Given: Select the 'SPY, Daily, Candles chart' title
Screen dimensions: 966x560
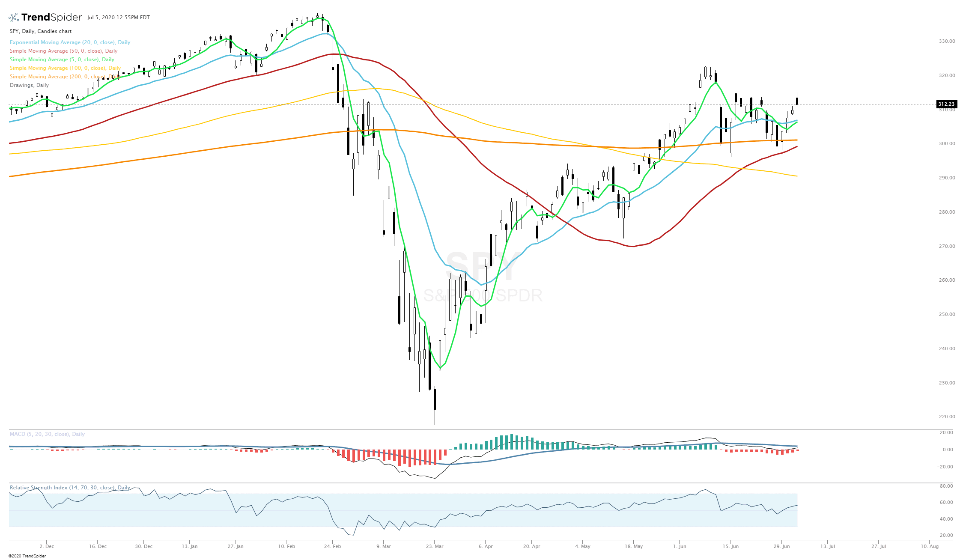Looking at the screenshot, I should pos(41,31).
